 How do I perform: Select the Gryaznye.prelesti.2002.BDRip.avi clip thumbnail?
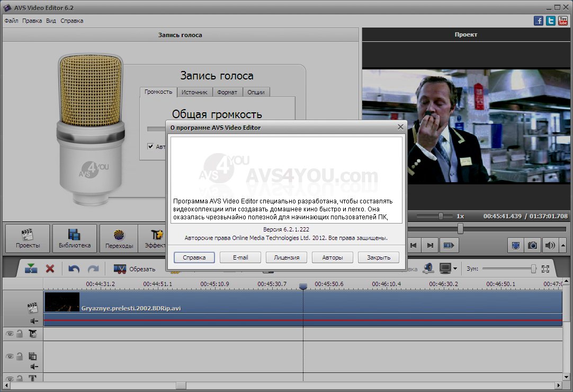click(62, 302)
